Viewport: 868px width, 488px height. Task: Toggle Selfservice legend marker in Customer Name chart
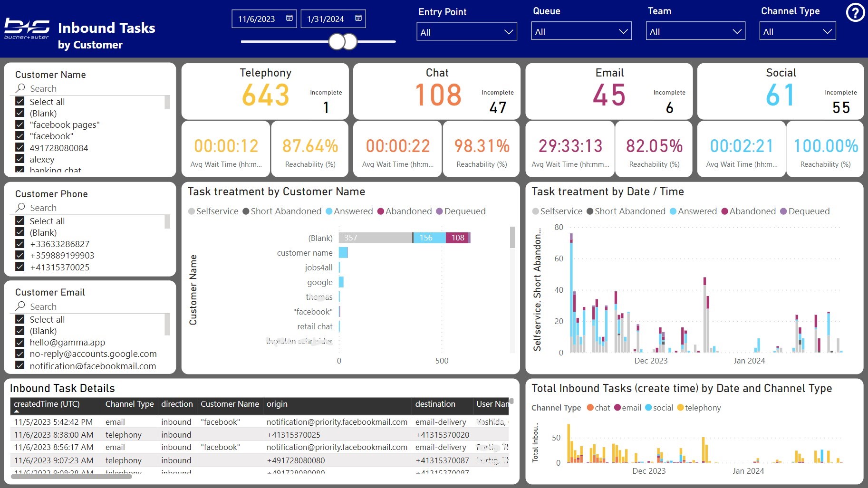tap(192, 211)
